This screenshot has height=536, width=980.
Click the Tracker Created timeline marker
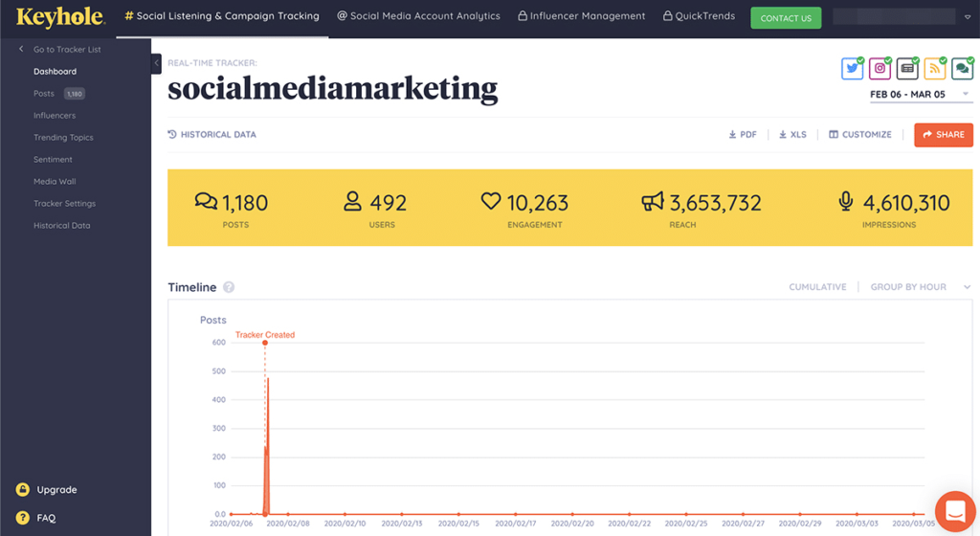(x=265, y=343)
